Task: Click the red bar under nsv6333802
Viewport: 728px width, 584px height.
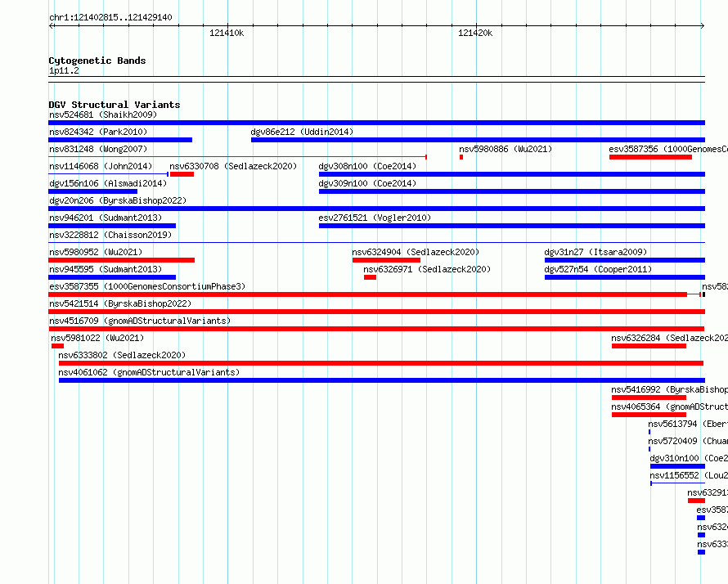Action: pos(381,363)
